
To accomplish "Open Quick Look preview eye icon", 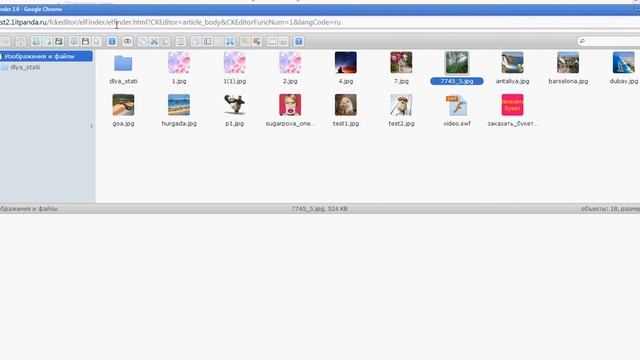I will coord(127,41).
